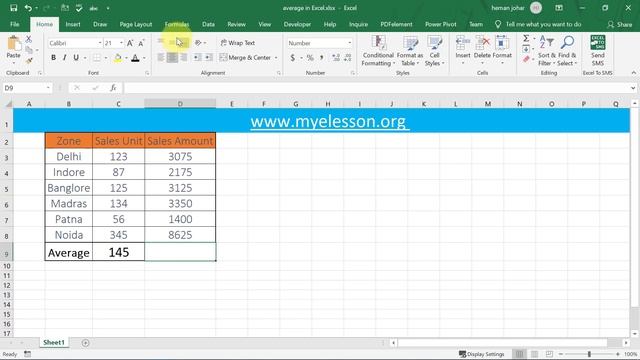Click the Accounting dollar format icon
The height and width of the screenshot is (360, 640).
point(293,58)
